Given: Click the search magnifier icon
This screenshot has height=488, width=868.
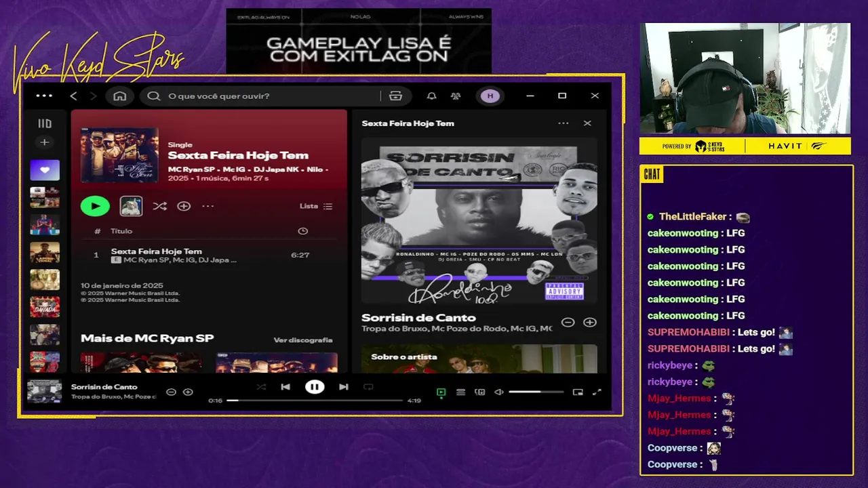Looking at the screenshot, I should [154, 96].
